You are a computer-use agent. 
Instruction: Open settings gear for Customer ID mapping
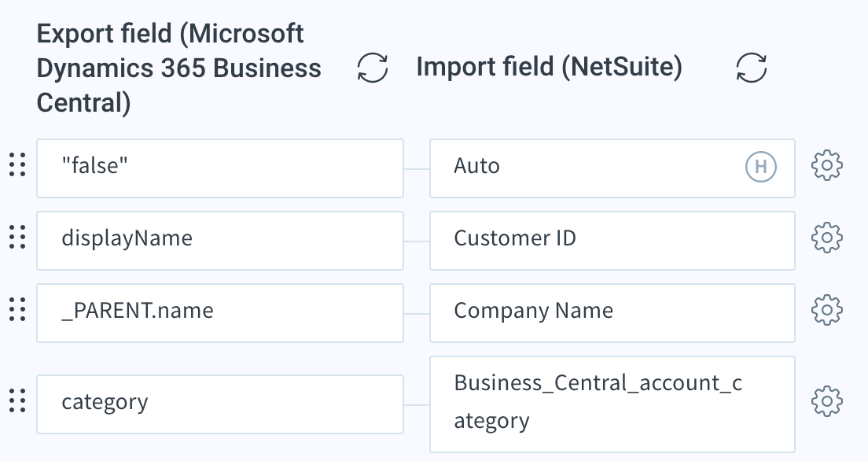point(827,238)
